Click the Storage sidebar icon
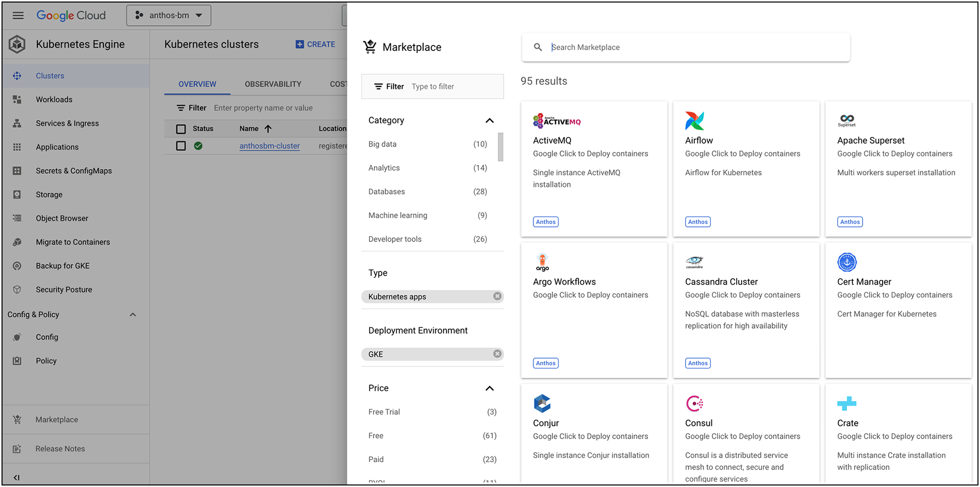 click(17, 194)
